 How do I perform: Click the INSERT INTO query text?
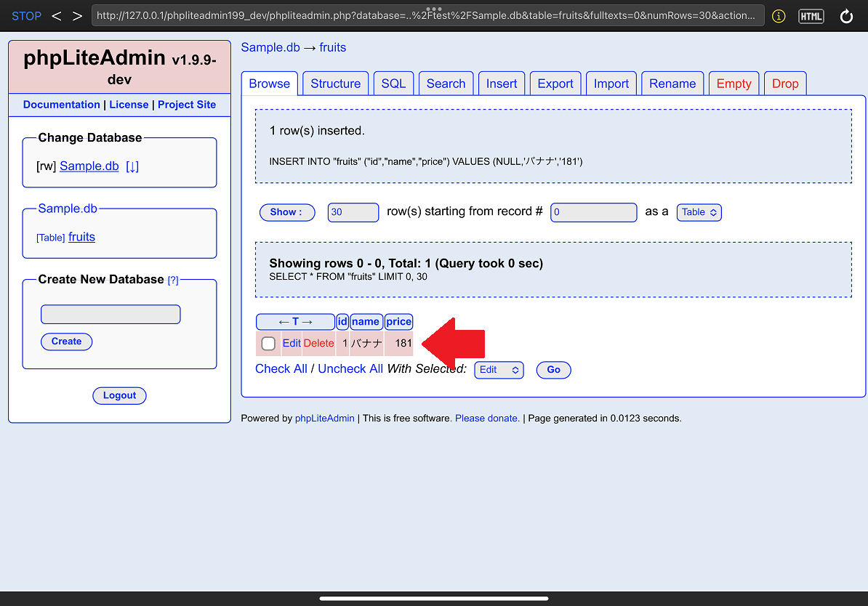click(x=426, y=161)
